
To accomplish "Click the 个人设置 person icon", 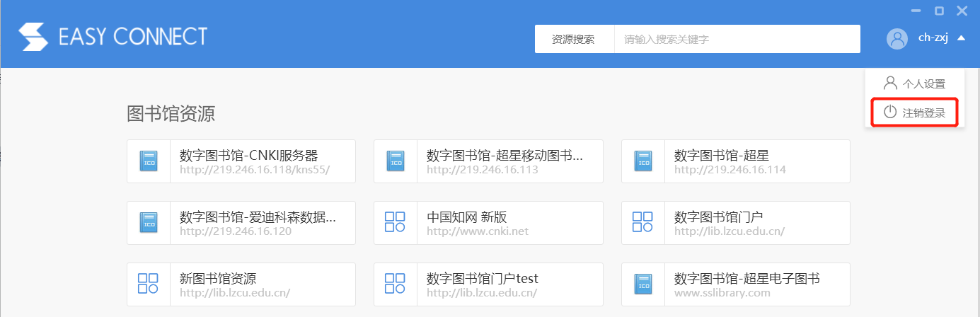I will click(x=890, y=83).
